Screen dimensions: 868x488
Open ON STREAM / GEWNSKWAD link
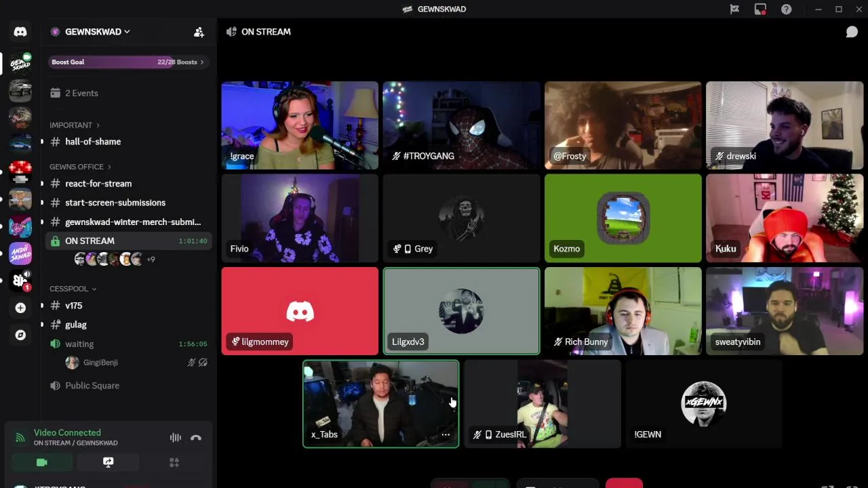pos(75,443)
